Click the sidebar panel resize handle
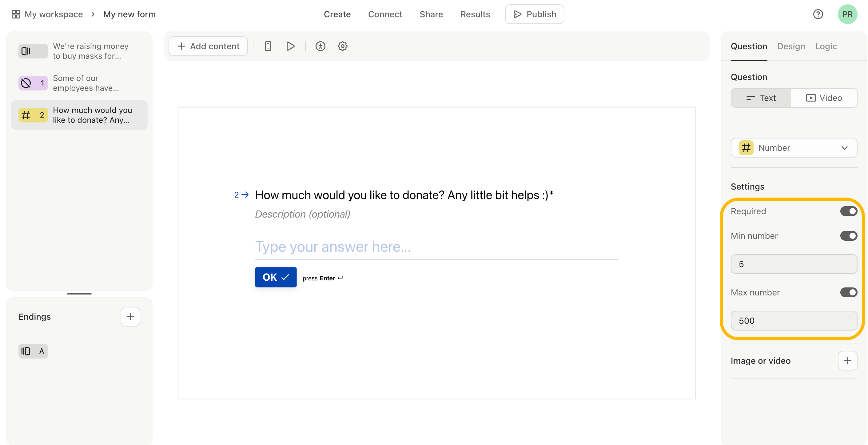Screen dimensions: 868x445 click(79, 294)
